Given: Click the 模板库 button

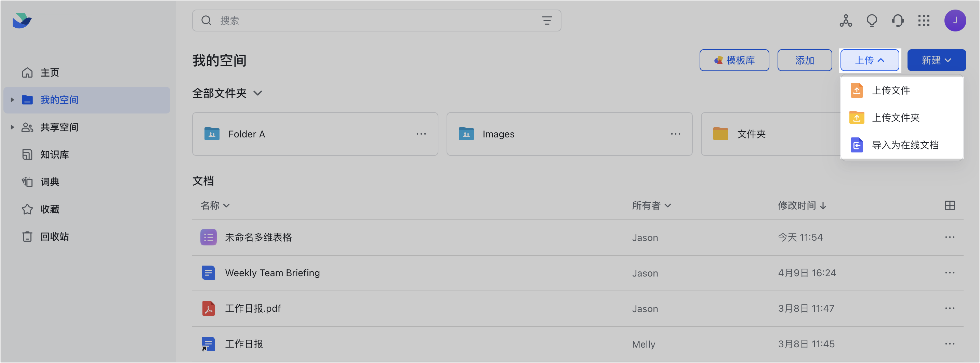Looking at the screenshot, I should (734, 60).
